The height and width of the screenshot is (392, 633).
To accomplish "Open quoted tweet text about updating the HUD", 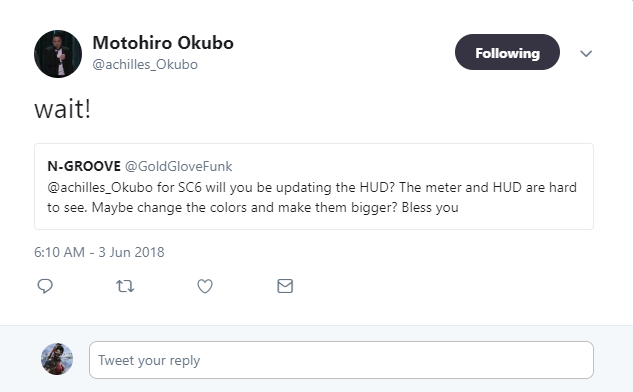I will tap(312, 197).
